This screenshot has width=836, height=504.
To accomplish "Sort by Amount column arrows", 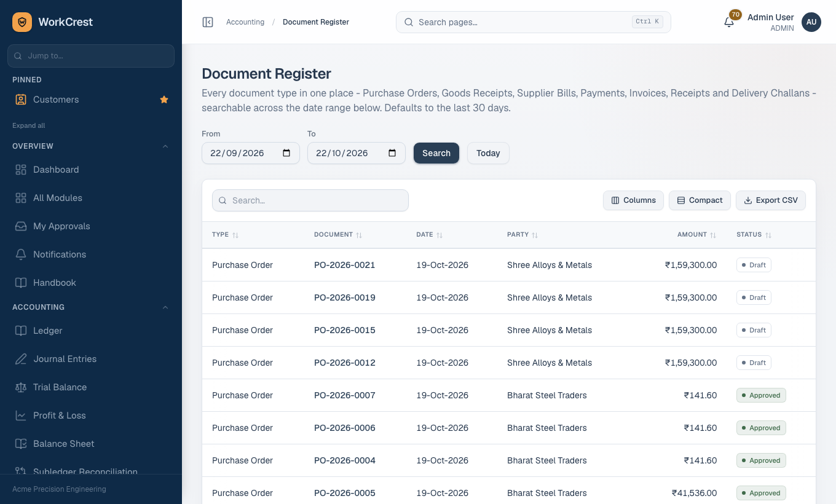I will pos(713,235).
